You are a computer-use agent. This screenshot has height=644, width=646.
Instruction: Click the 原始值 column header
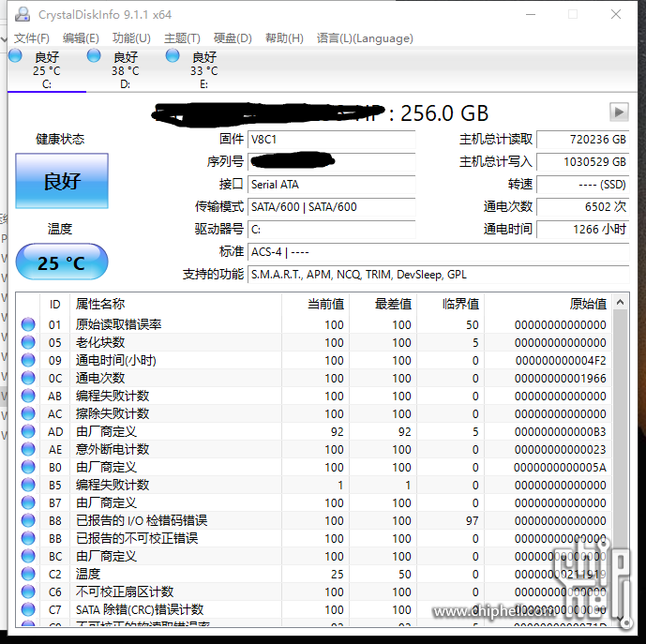(548, 304)
